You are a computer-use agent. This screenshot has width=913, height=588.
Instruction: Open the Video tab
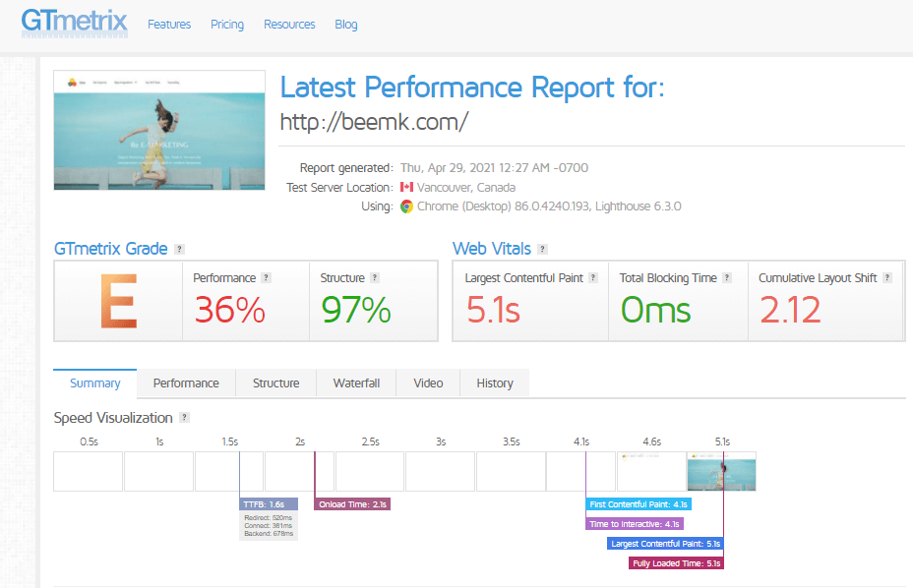(x=428, y=383)
